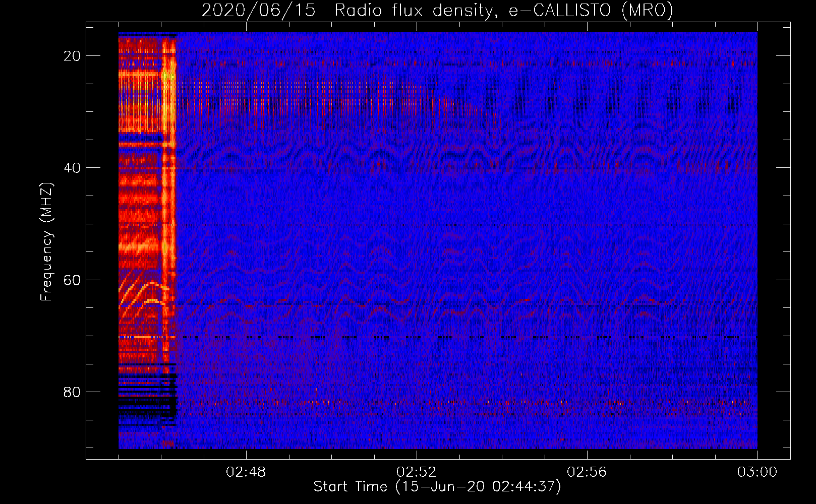The height and width of the screenshot is (504, 816).
Task: Click the '02:56' time tick label
Action: pyautogui.click(x=587, y=472)
